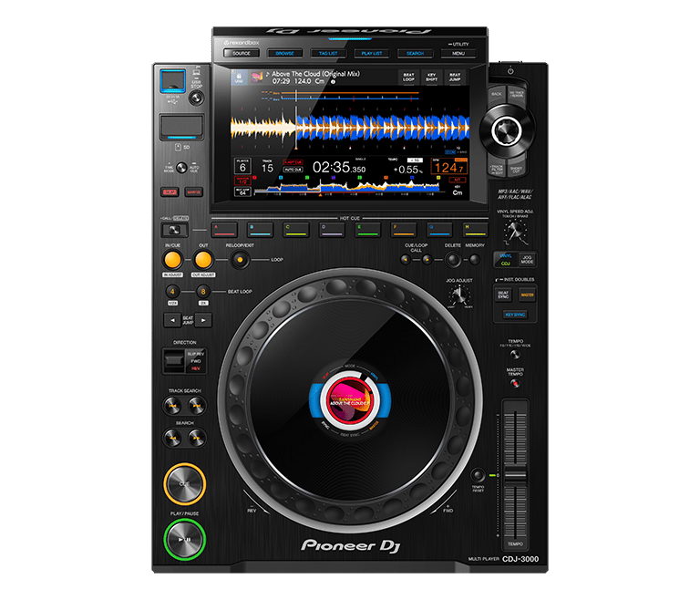Activate the 4-beat loop button
700x600 pixels.
pos(173,292)
